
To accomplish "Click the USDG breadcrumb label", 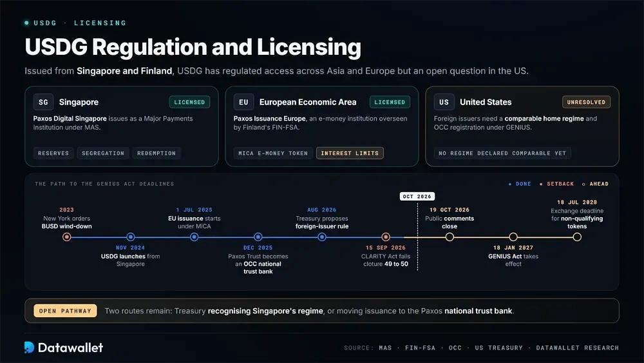I will (x=45, y=23).
